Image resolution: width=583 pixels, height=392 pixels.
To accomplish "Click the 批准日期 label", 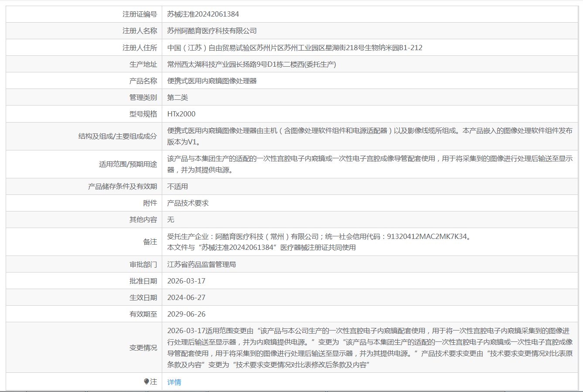I will pyautogui.click(x=143, y=281).
